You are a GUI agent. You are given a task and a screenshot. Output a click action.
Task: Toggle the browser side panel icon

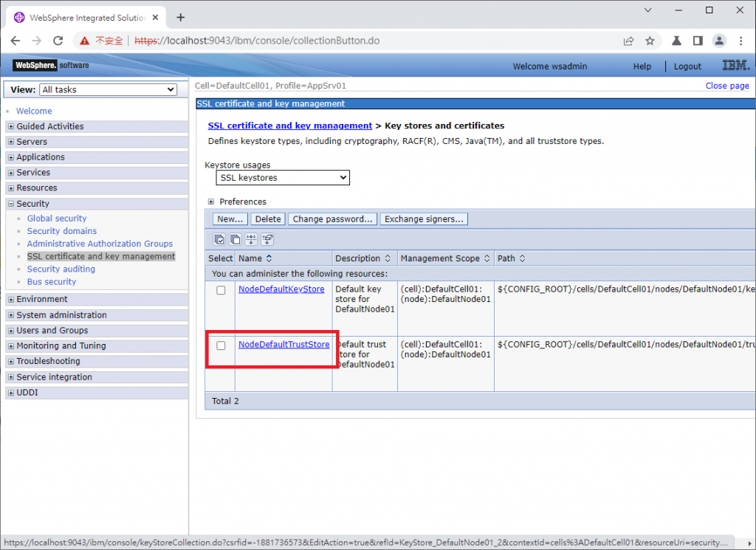(698, 41)
